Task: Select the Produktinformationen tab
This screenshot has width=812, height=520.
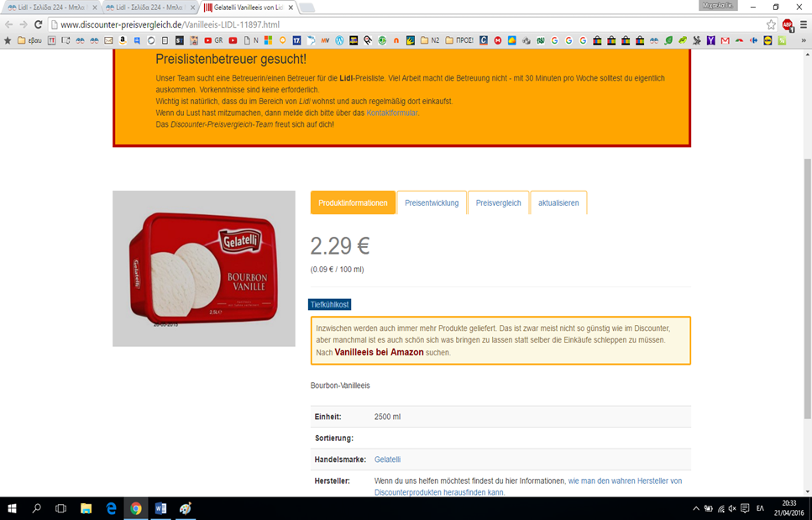Action: pyautogui.click(x=354, y=202)
